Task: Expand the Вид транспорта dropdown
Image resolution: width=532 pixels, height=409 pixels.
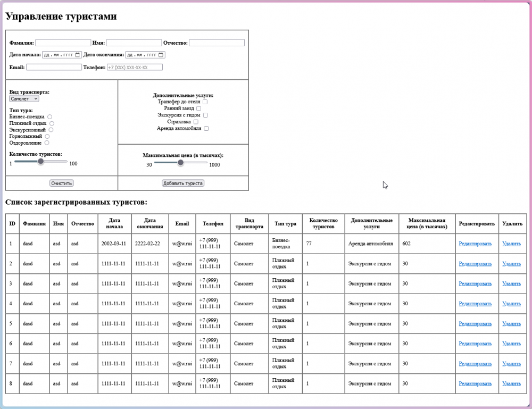Action: click(x=24, y=99)
